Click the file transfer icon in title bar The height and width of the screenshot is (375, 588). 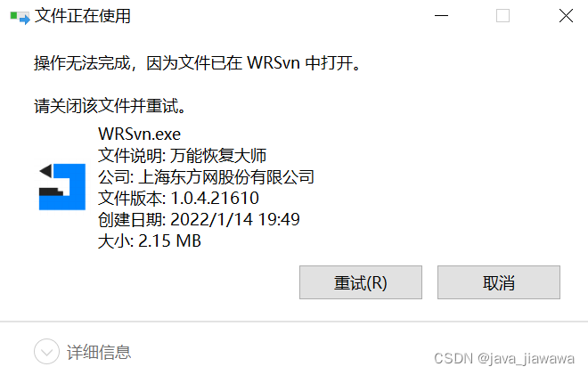(x=20, y=17)
